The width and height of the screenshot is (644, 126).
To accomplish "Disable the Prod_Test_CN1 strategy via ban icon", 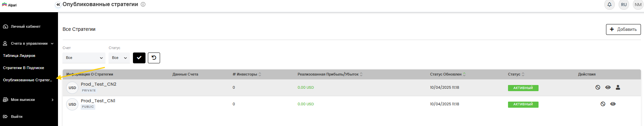I will (x=603, y=104).
